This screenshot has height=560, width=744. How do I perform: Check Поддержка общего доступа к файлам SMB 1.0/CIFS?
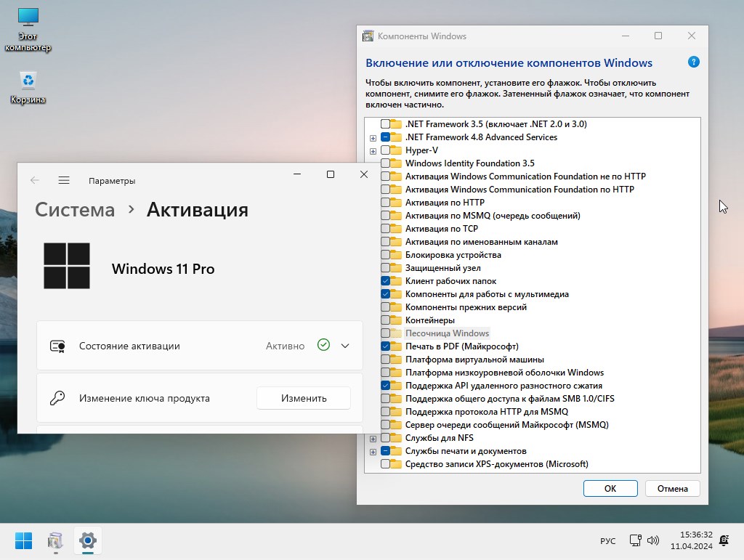(x=385, y=399)
